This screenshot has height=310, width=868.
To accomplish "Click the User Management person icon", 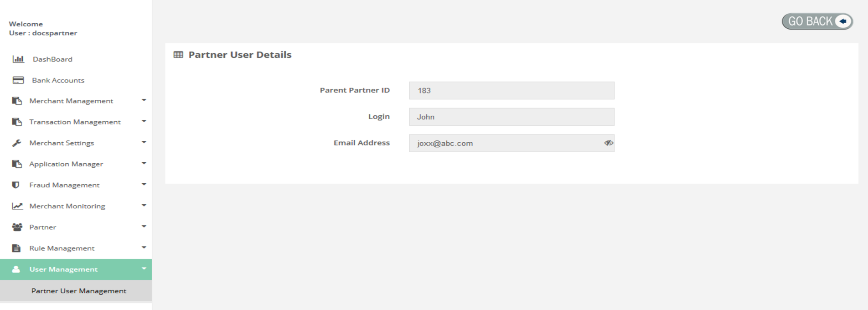I will (x=16, y=269).
